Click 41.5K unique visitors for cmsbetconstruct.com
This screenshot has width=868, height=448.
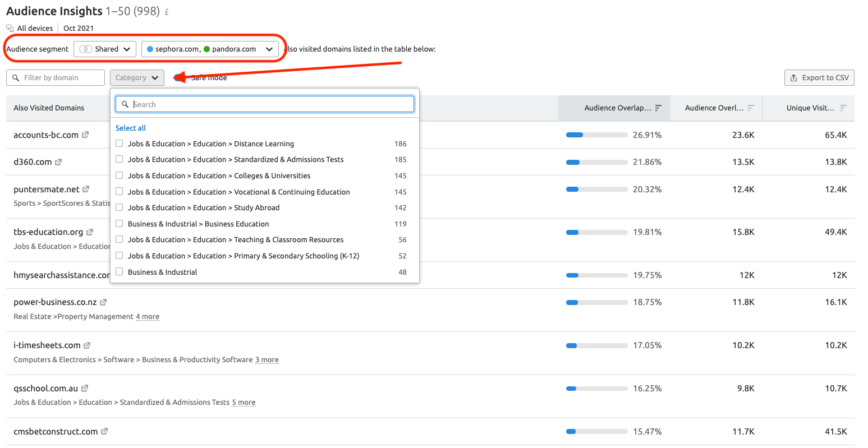[836, 432]
